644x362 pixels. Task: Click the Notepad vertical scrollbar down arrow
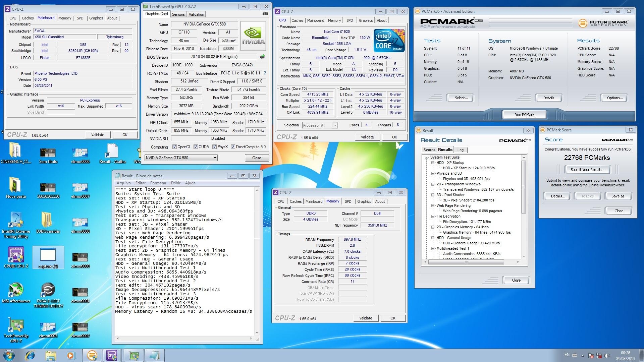257,333
